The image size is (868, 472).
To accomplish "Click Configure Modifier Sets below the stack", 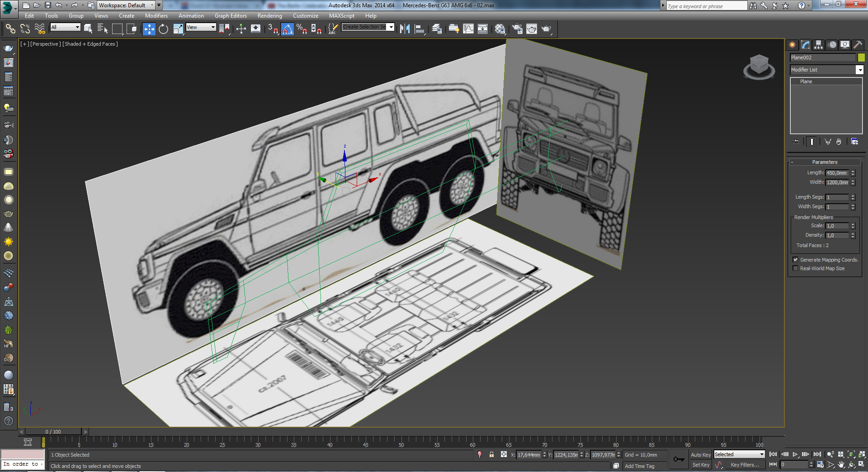I will [854, 142].
